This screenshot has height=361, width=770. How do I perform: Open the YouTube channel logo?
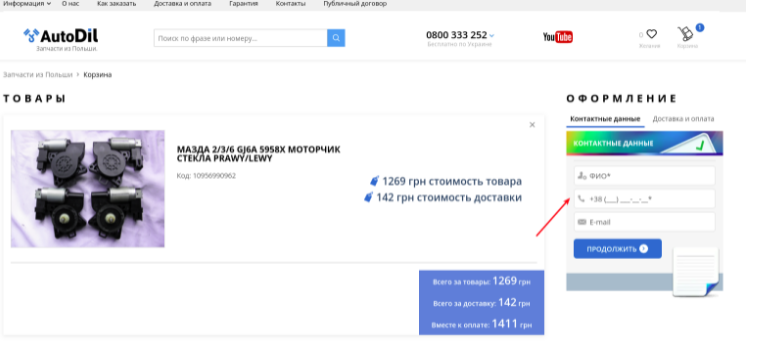click(557, 37)
